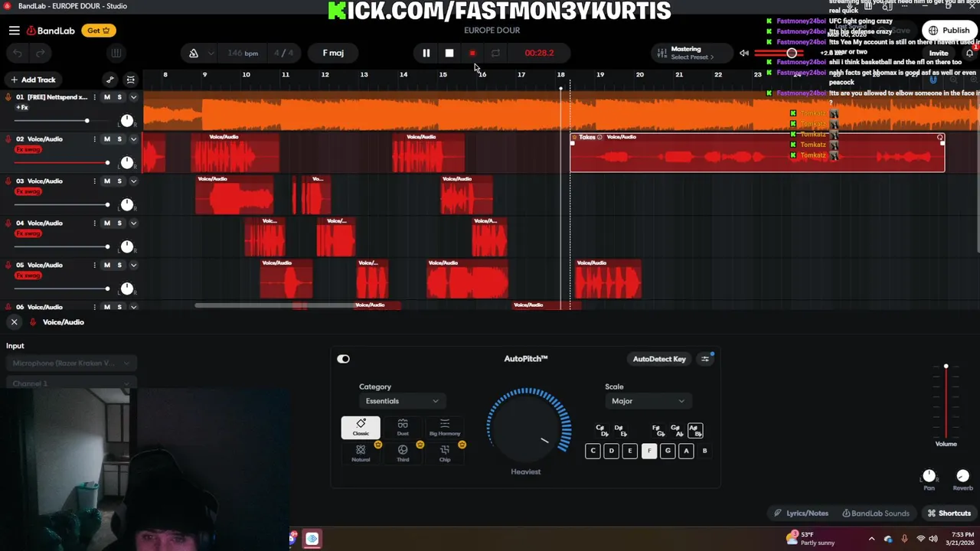Image resolution: width=980 pixels, height=551 pixels.
Task: Open the F maj key selector
Action: click(333, 53)
